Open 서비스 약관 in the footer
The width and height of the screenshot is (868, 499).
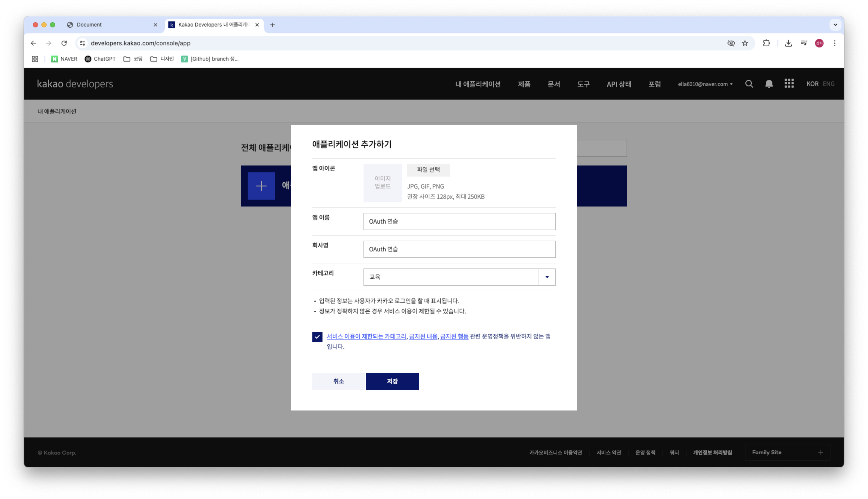click(608, 452)
